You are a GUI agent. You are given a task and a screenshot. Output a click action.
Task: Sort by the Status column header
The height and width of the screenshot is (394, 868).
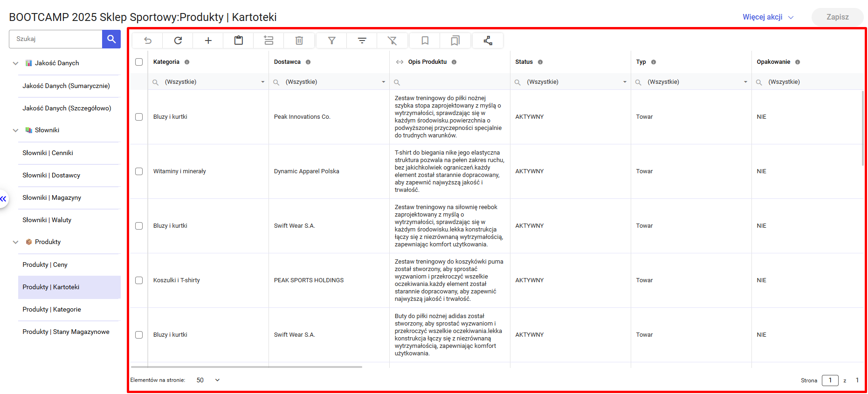pos(524,62)
